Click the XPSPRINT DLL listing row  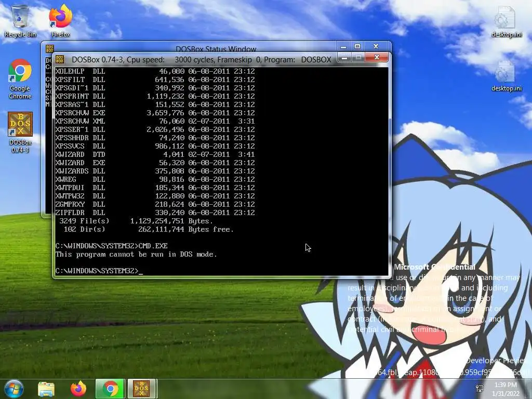[x=155, y=96]
